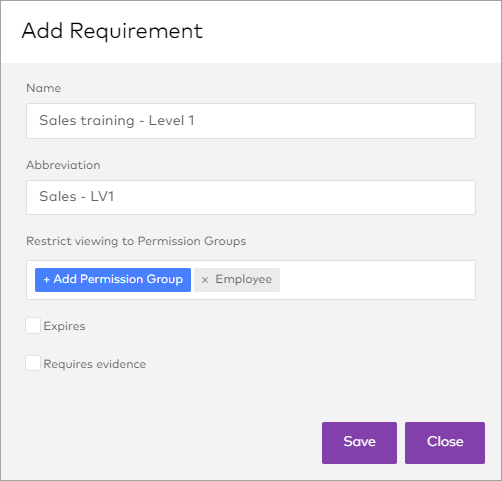Viewport: 502px width, 481px height.
Task: Click the Add Permission Group button
Action: pyautogui.click(x=113, y=280)
